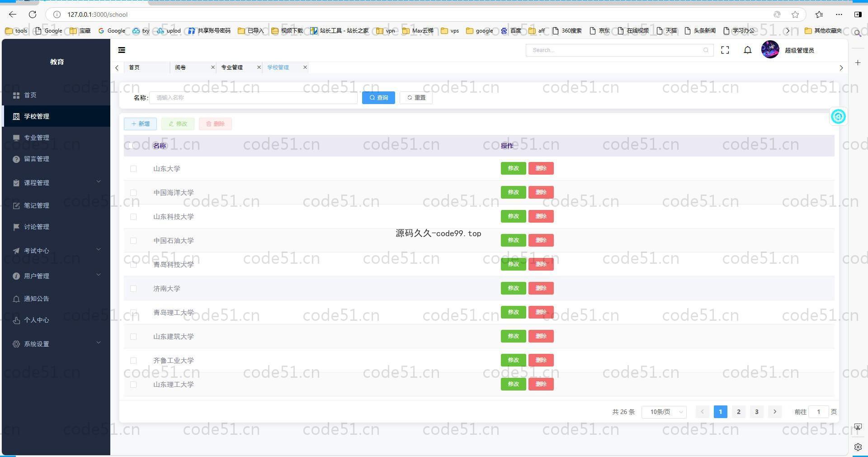Viewport: 868px width, 457px height.
Task: Toggle the sidebar hamburger menu icon
Action: click(122, 50)
